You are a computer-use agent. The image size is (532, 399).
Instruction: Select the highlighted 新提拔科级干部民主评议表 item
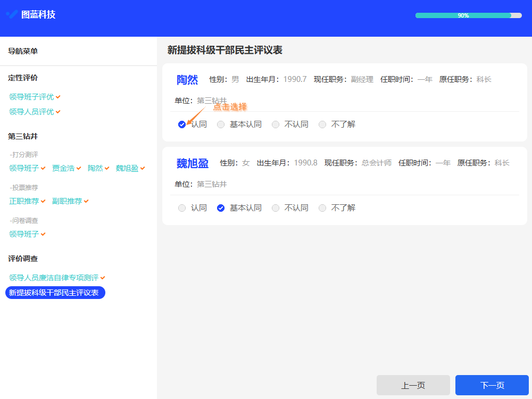(55, 292)
